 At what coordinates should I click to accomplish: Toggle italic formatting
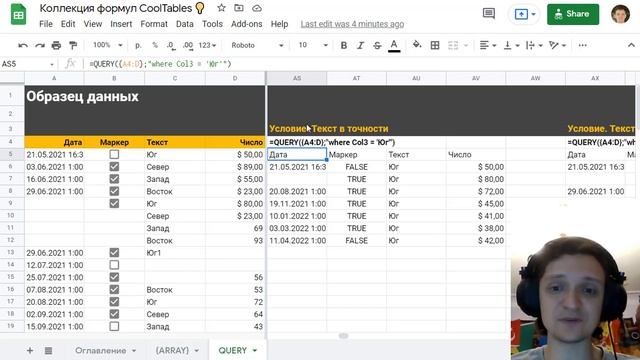click(x=360, y=45)
